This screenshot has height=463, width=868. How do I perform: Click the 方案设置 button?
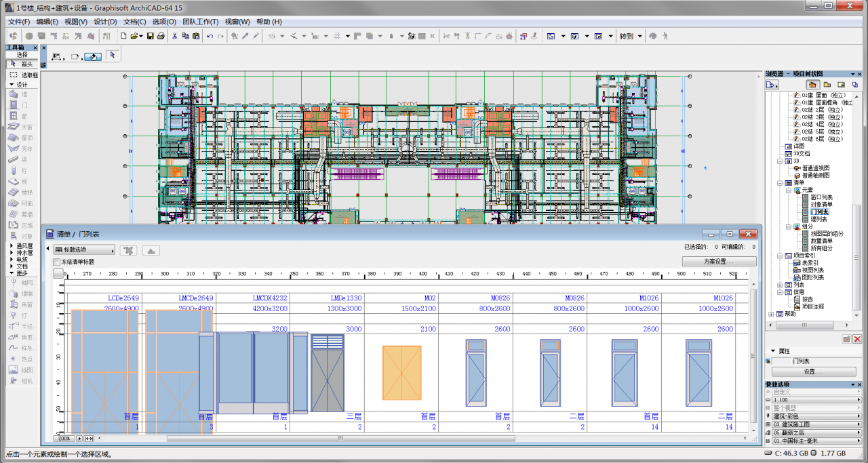pyautogui.click(x=719, y=261)
